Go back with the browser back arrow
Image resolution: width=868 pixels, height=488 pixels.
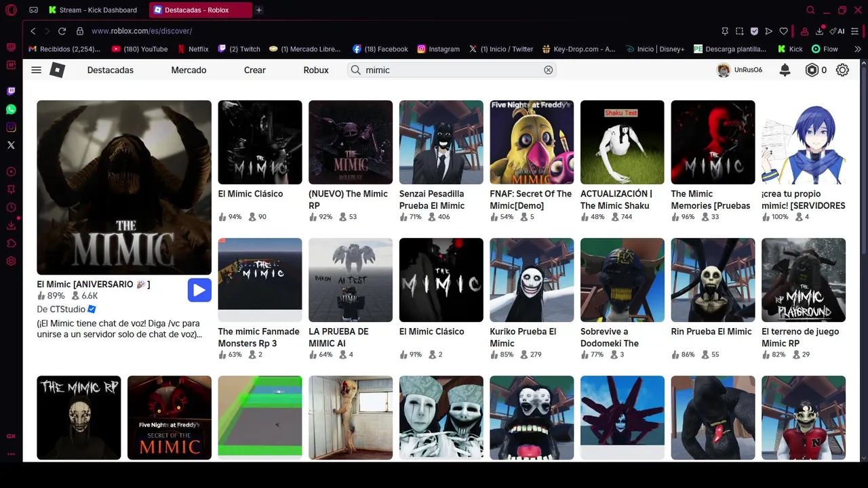(x=33, y=31)
